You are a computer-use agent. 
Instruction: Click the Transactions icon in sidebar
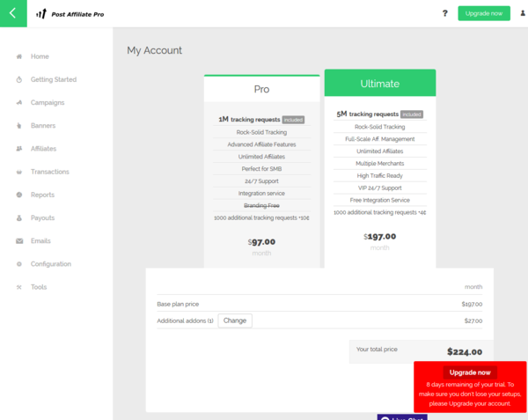(19, 172)
